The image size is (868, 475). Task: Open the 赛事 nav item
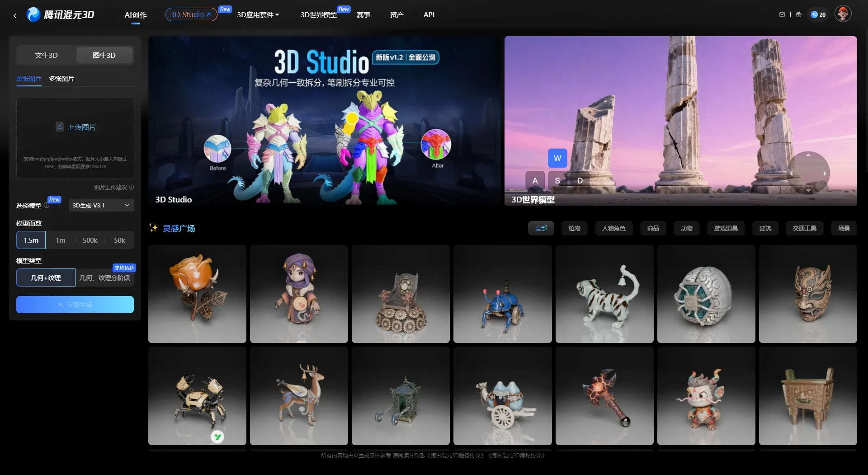363,14
